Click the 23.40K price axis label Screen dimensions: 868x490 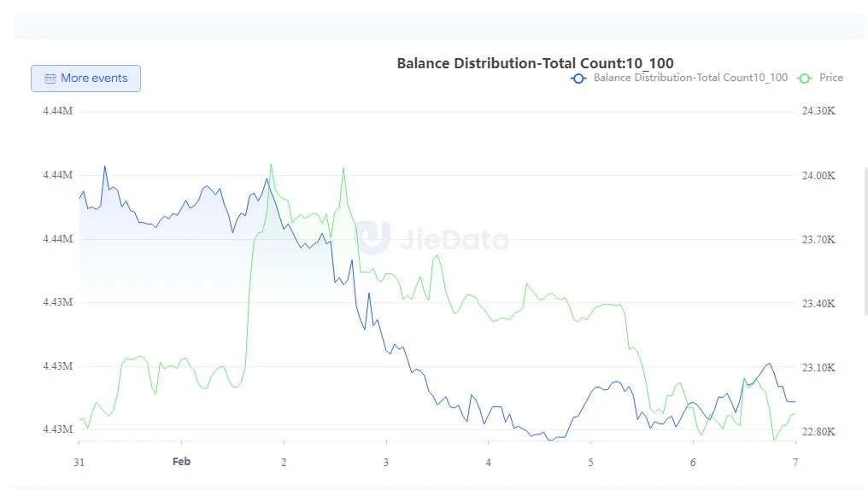tap(818, 304)
